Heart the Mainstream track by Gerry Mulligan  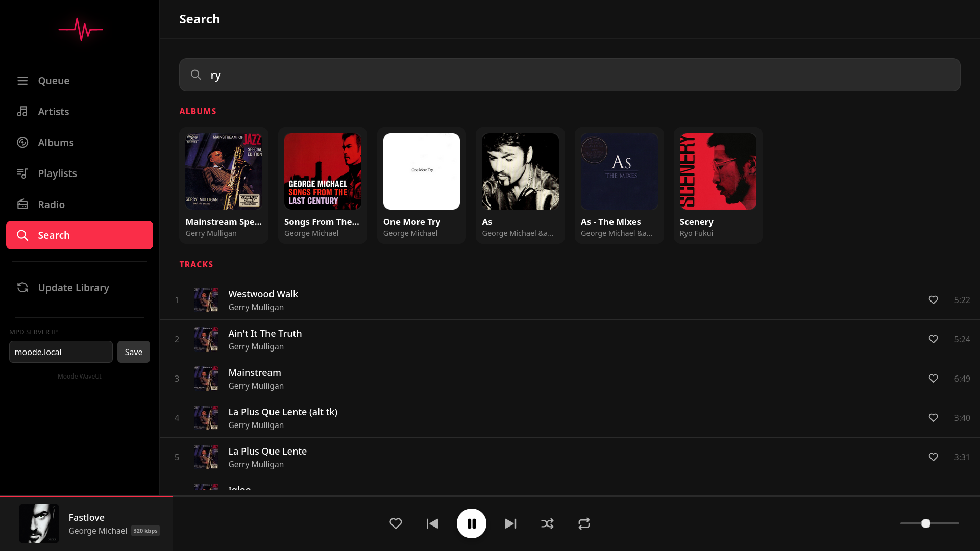933,379
